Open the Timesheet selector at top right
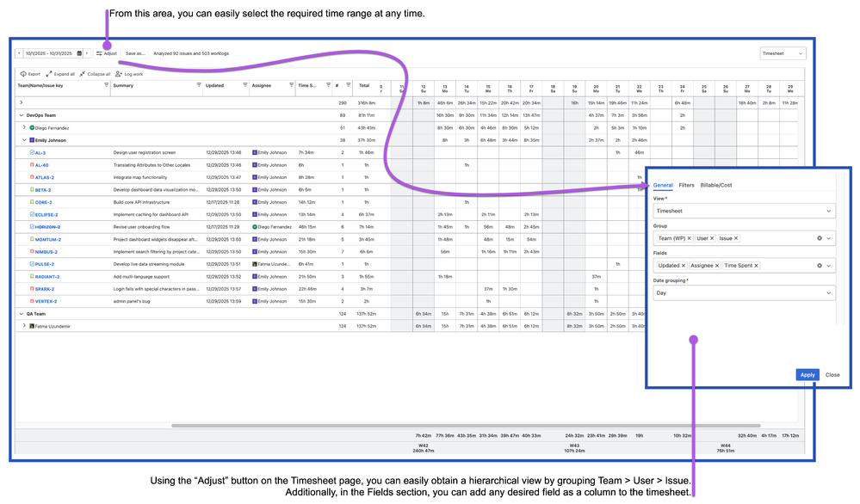The image size is (860, 504). click(783, 53)
